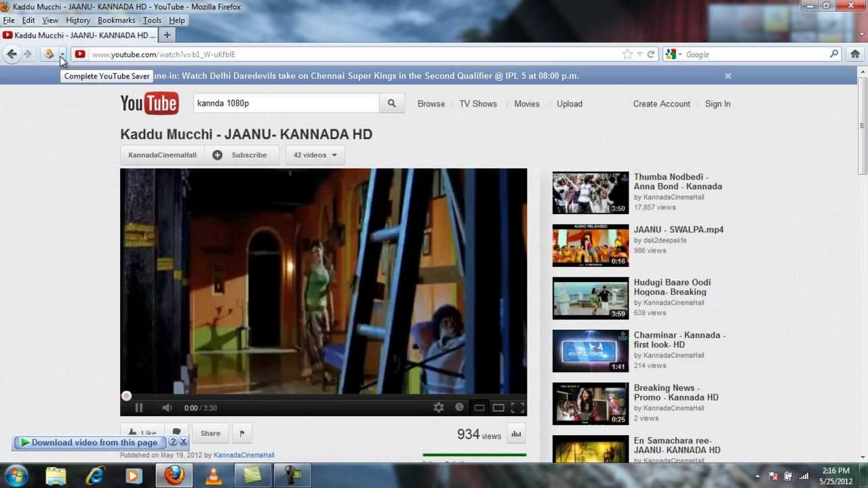Open the File menu

[9, 20]
